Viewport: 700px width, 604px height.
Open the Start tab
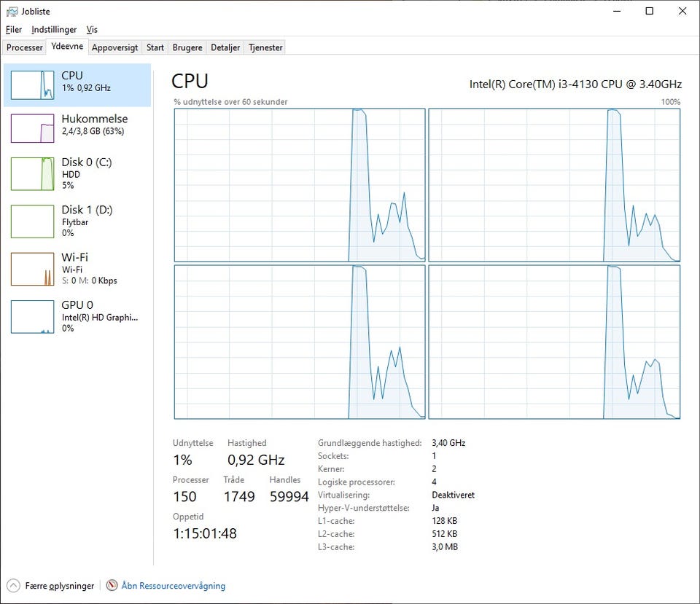(x=155, y=47)
